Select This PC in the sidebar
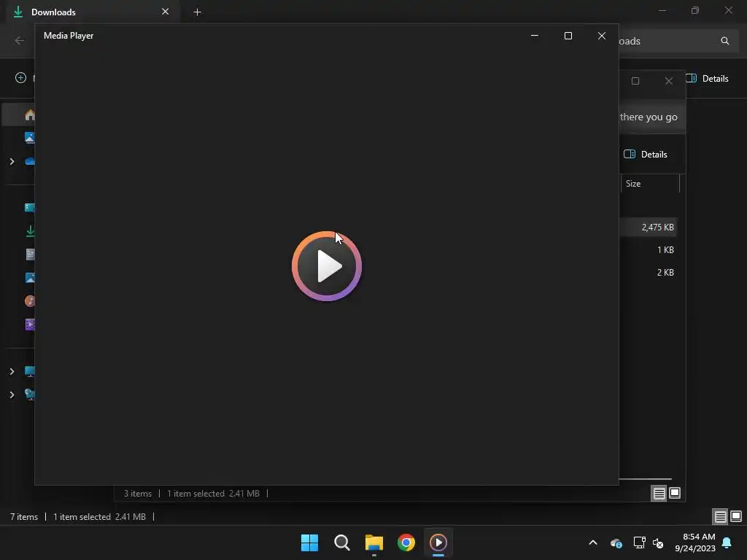Screen dimensions: 747x560 tap(29, 371)
